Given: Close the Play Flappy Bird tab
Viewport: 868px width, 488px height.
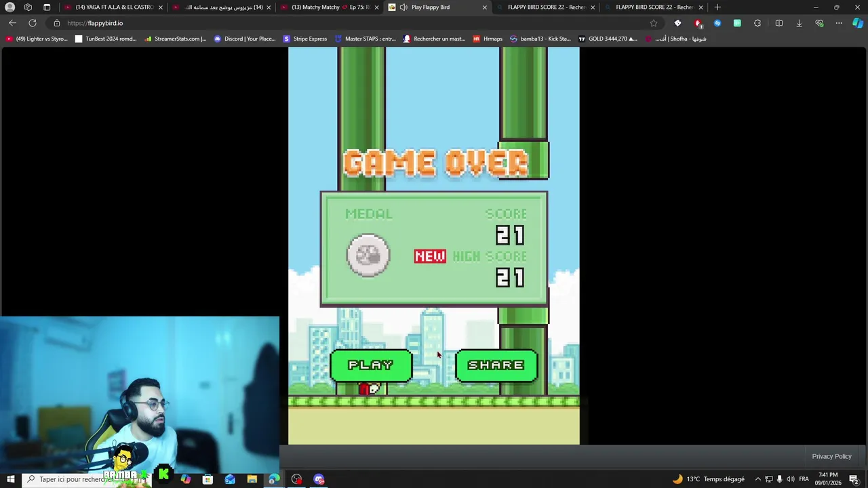Looking at the screenshot, I should 484,7.
